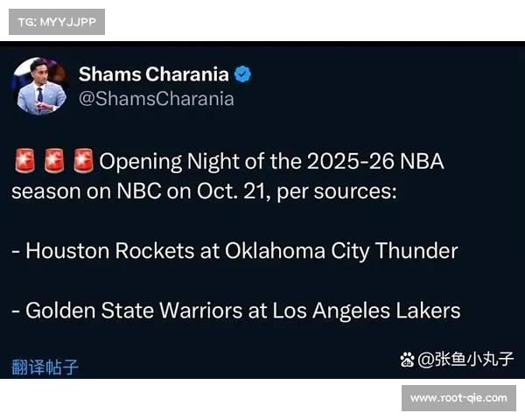The height and width of the screenshot is (420, 525).
Task: Click the blue verified badge icon
Action: point(242,74)
